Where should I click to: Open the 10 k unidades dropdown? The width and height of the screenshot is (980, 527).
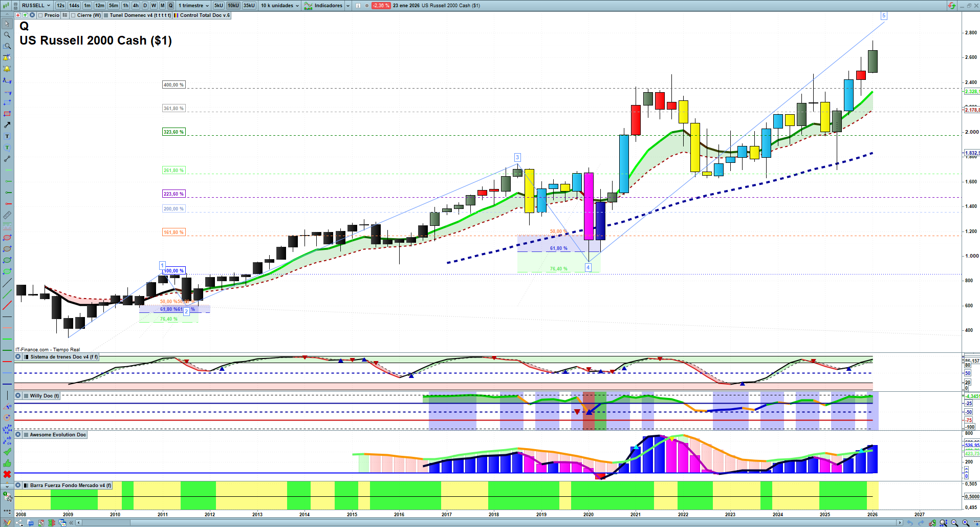point(280,6)
